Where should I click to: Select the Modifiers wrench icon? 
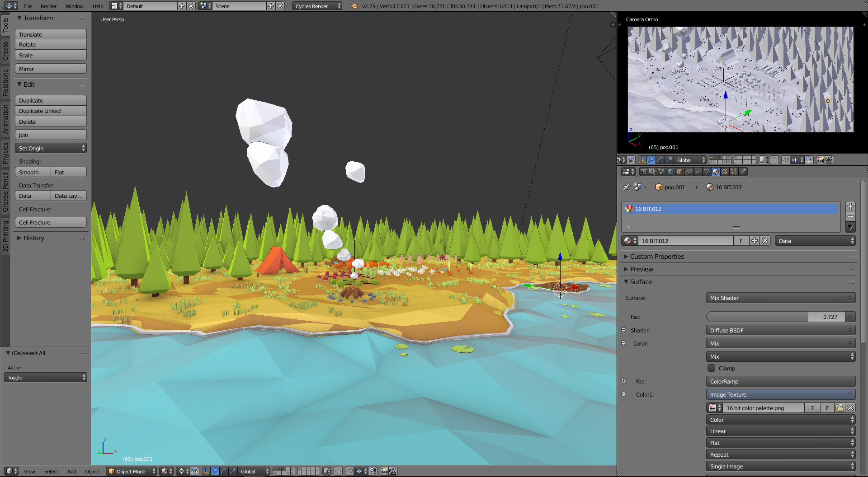click(698, 172)
